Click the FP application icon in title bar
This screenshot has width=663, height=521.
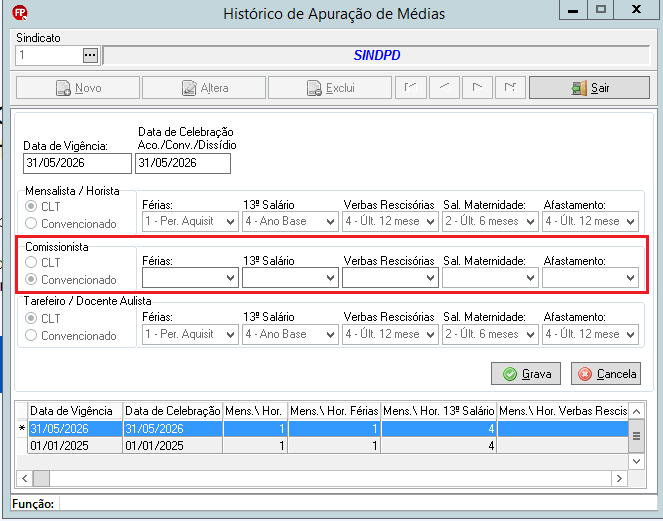19,13
